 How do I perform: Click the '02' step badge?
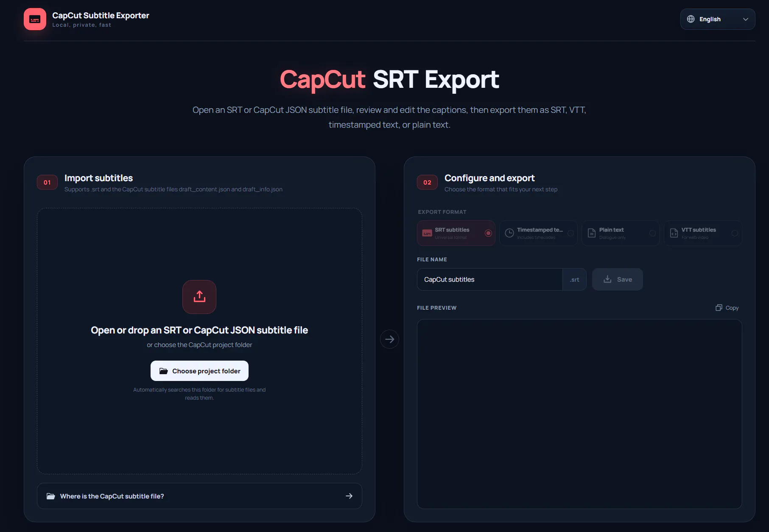pos(427,182)
